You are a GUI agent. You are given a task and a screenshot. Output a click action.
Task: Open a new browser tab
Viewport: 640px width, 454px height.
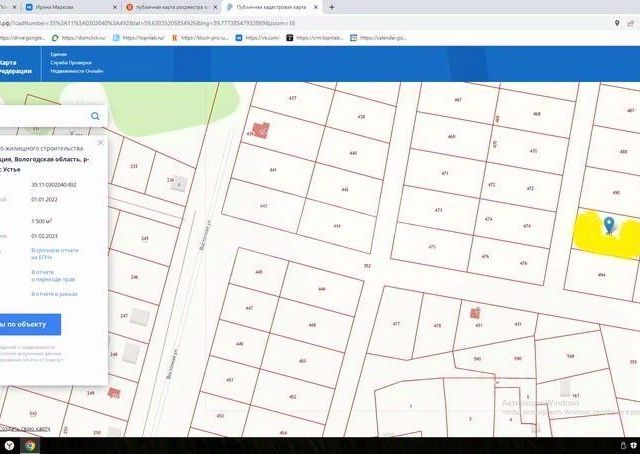(x=331, y=7)
